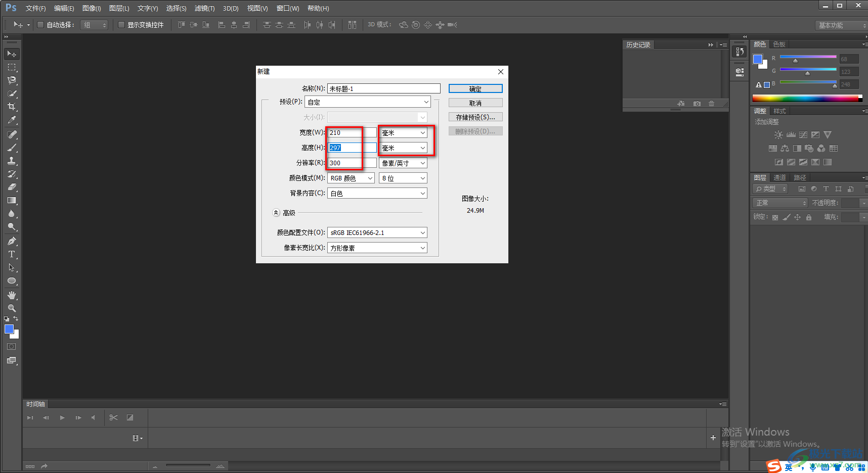Click the 名称 input field
868x473 pixels.
[x=384, y=88]
